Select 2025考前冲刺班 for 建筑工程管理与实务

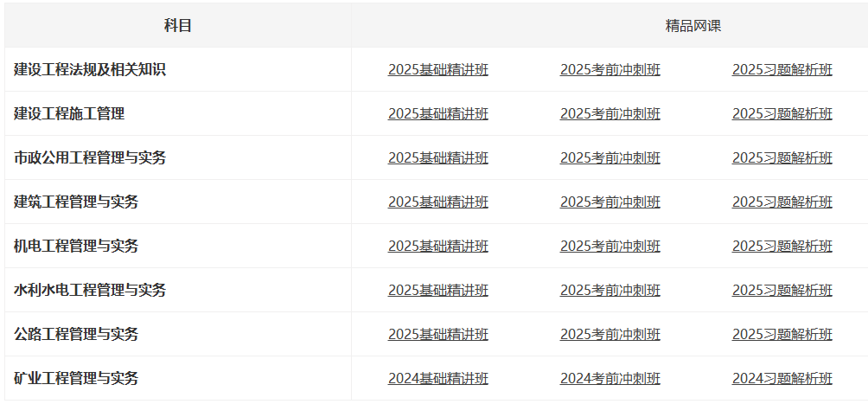click(x=610, y=202)
